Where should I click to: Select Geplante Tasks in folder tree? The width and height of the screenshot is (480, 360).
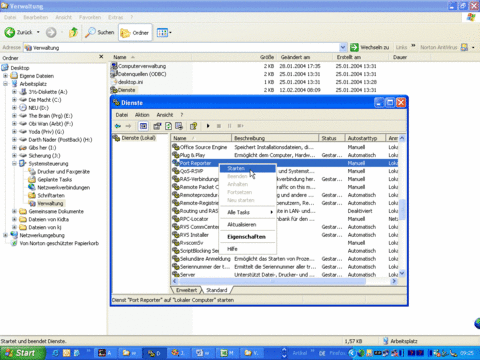55,179
